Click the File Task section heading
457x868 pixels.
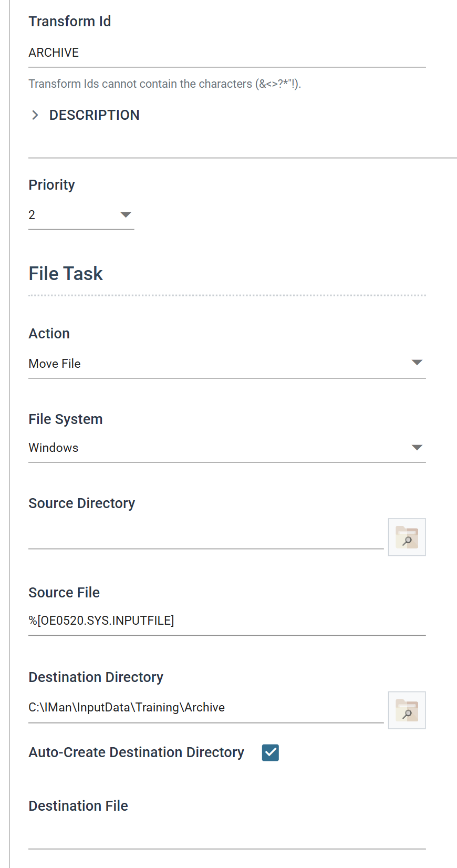coord(66,274)
